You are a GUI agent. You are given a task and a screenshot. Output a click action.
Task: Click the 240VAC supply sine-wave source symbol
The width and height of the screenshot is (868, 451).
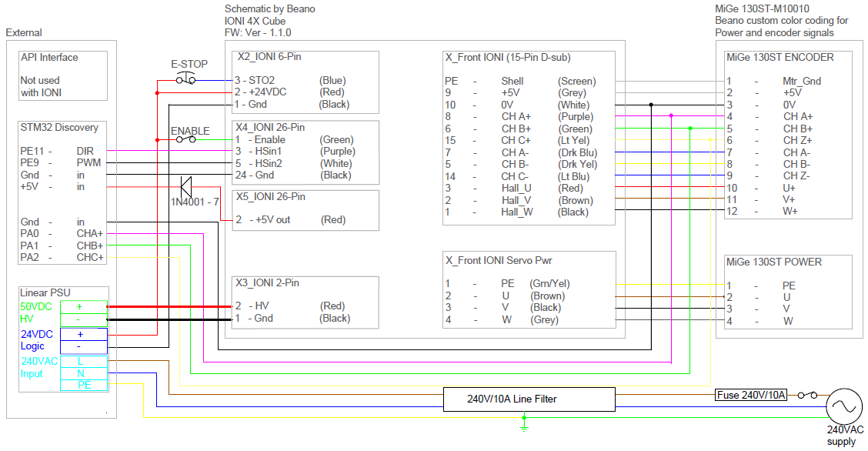tap(844, 406)
